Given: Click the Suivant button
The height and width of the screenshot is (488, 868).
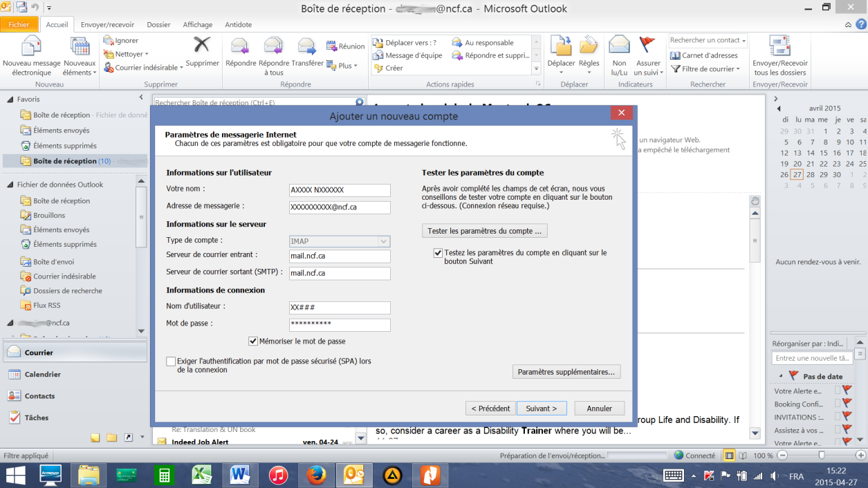Looking at the screenshot, I should (542, 409).
